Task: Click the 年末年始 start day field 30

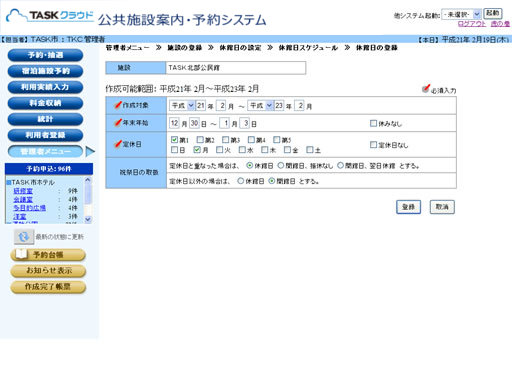Action: click(194, 123)
